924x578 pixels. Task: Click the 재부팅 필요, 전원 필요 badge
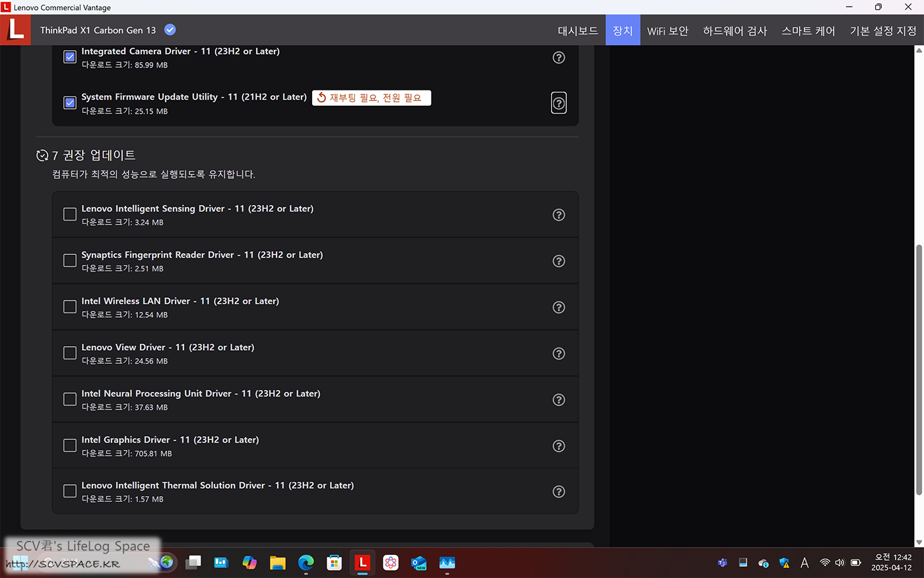click(x=372, y=98)
